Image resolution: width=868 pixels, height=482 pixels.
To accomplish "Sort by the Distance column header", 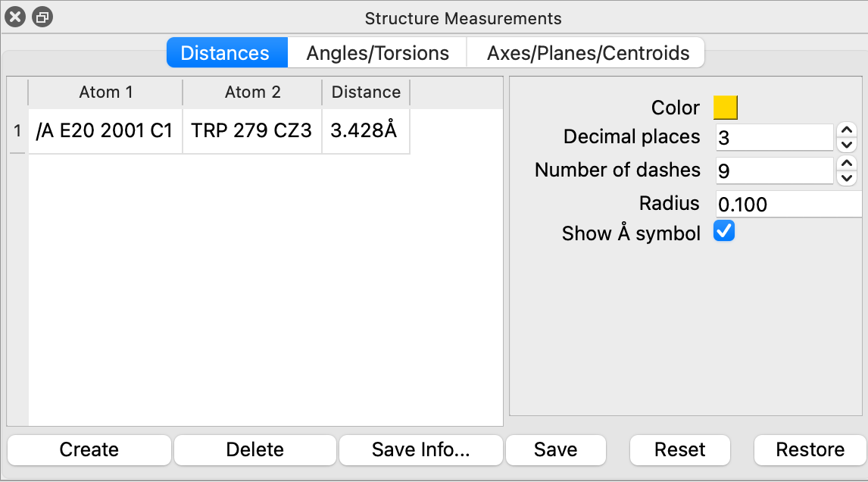I will [366, 92].
